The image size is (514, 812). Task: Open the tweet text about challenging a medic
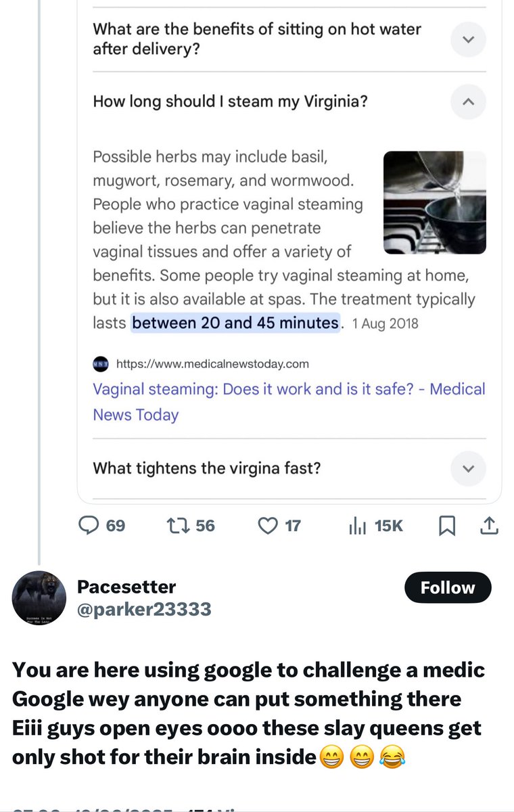tap(249, 713)
